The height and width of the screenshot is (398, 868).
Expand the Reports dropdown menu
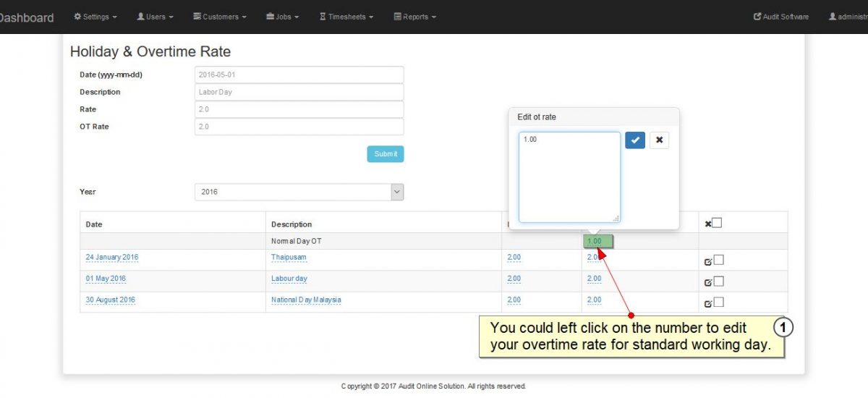tap(414, 17)
